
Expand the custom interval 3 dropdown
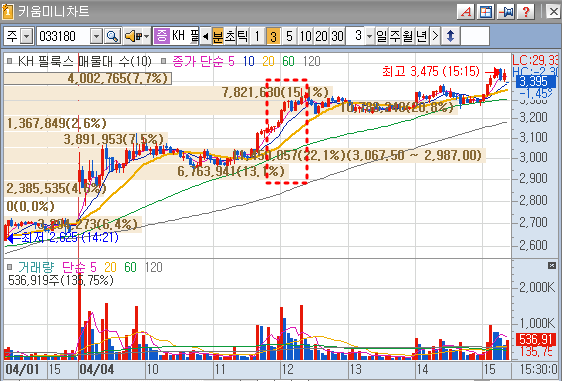[370, 36]
